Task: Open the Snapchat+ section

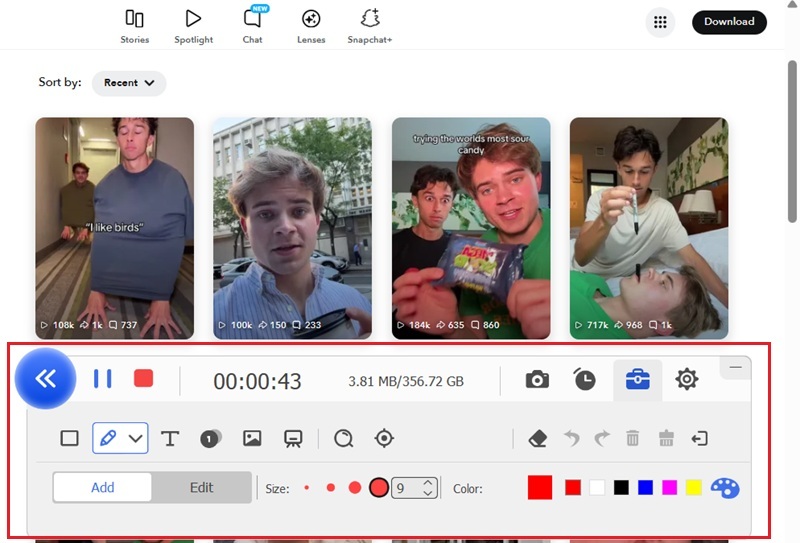Action: (x=370, y=27)
